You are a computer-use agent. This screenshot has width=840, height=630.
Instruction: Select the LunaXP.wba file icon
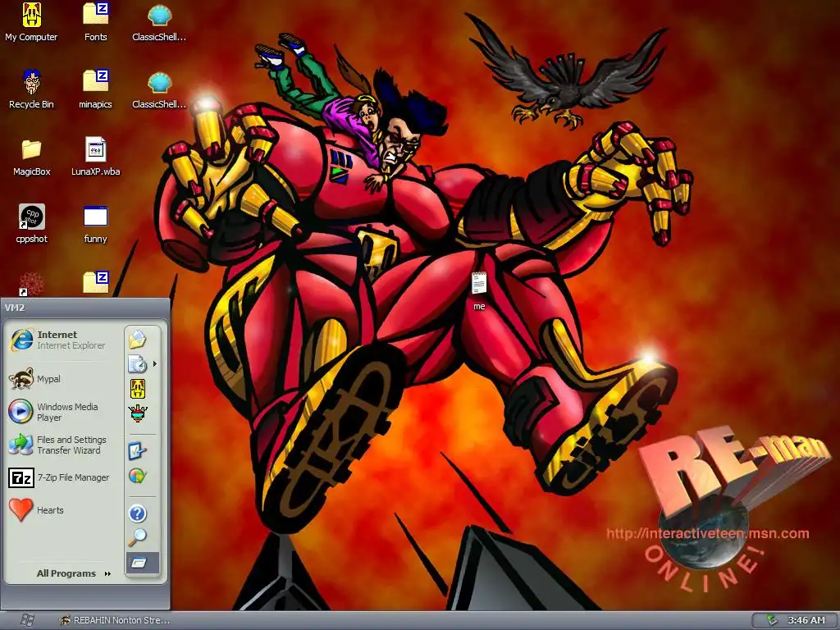(95, 157)
